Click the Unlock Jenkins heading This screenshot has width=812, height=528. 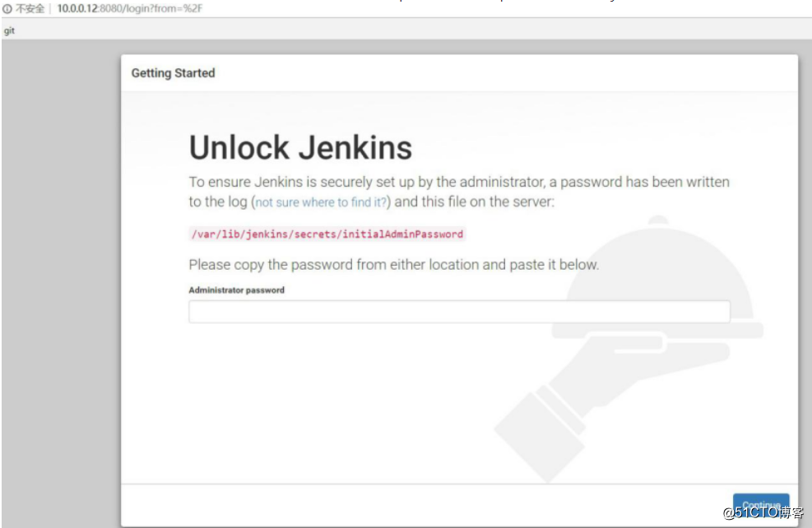(x=300, y=147)
